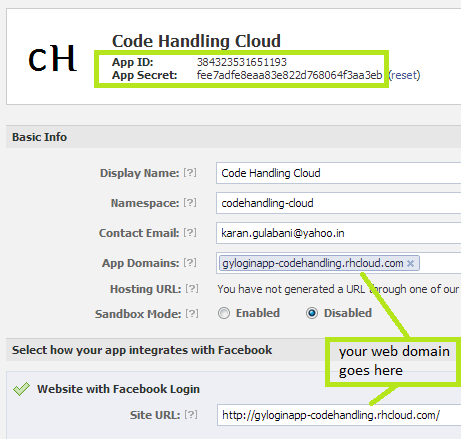Viewport: 461px width, 439px height.
Task: Click the reset link beside App Secret
Action: click(404, 75)
